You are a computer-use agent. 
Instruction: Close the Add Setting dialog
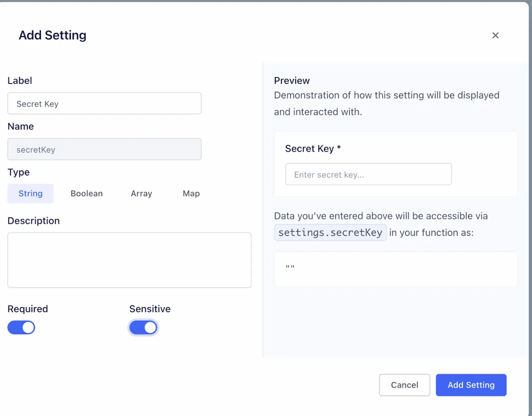495,35
